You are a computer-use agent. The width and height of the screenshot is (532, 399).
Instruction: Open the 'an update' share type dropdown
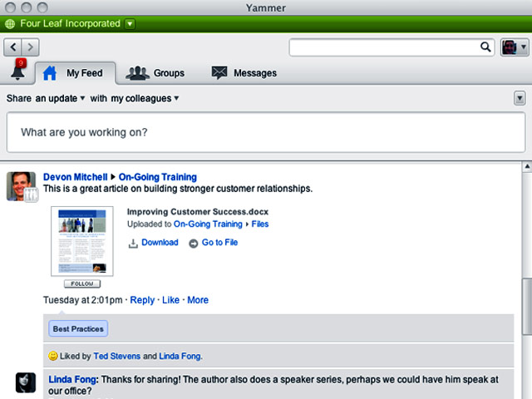[x=60, y=99]
